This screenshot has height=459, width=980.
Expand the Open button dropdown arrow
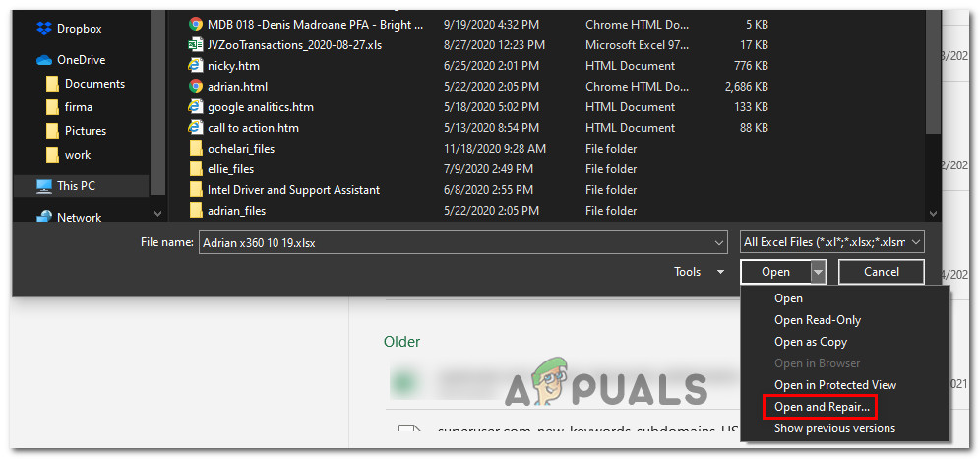tap(818, 272)
